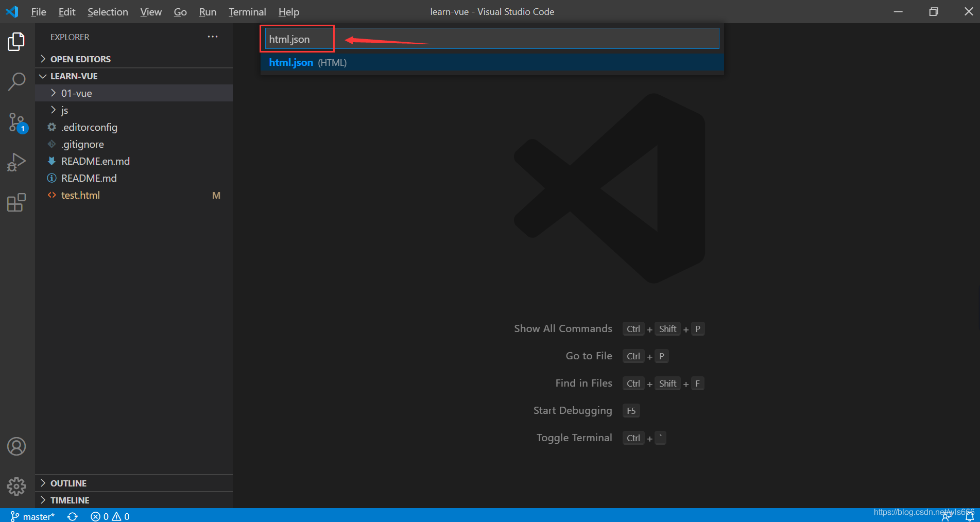
Task: Click the .gitignore file icon
Action: click(51, 144)
